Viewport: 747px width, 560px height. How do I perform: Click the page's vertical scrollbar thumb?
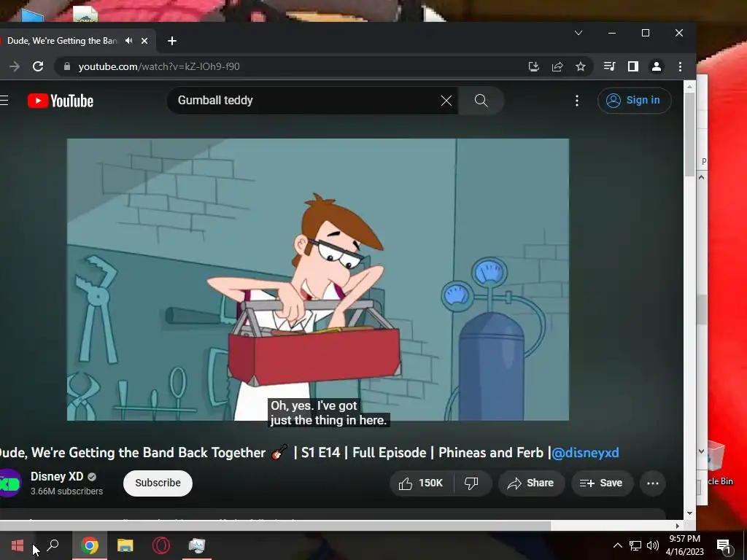[x=689, y=134]
